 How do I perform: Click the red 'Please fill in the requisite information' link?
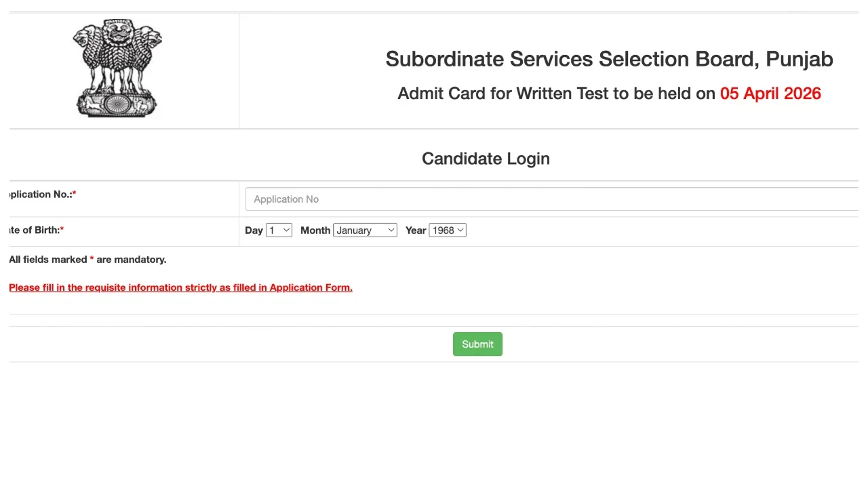180,287
